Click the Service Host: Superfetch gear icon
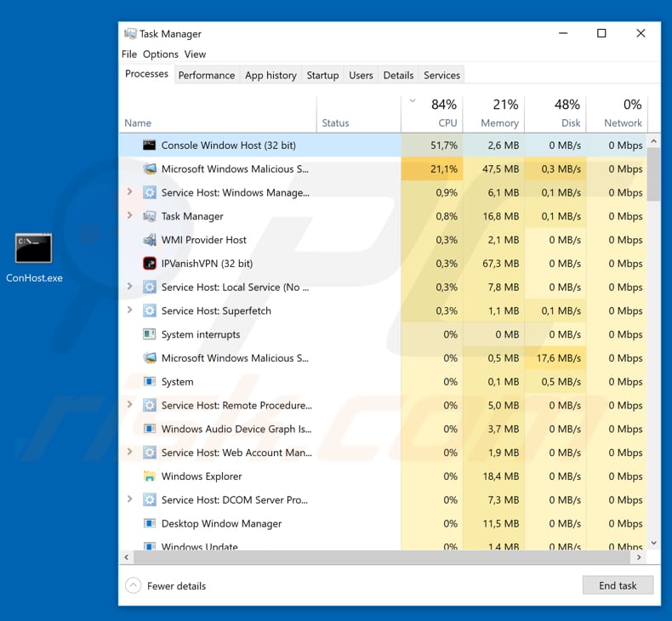672x621 pixels. coord(149,310)
